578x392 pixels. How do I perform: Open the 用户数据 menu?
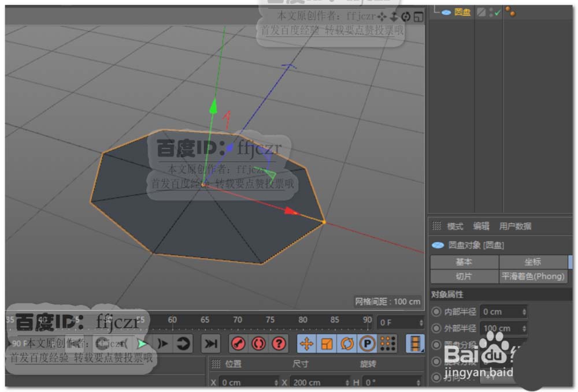point(515,226)
